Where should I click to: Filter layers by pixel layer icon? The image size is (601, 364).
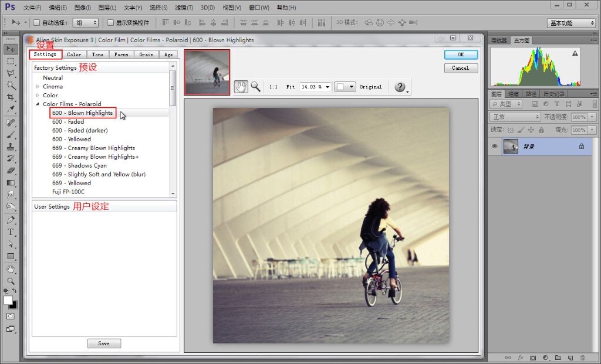coord(535,104)
